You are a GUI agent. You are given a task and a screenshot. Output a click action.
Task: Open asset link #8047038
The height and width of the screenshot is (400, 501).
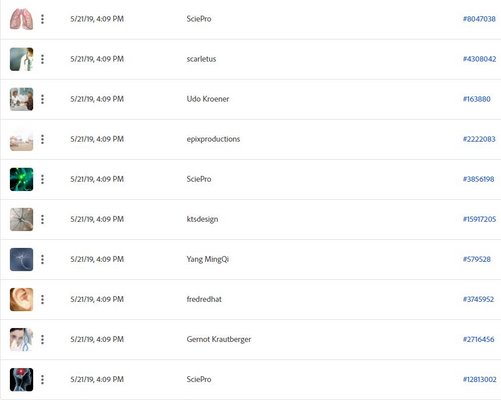coord(479,19)
